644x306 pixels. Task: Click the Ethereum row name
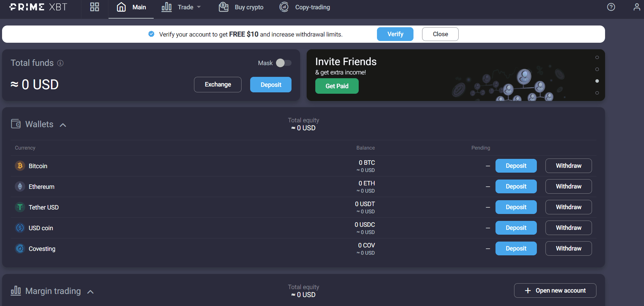tap(41, 187)
